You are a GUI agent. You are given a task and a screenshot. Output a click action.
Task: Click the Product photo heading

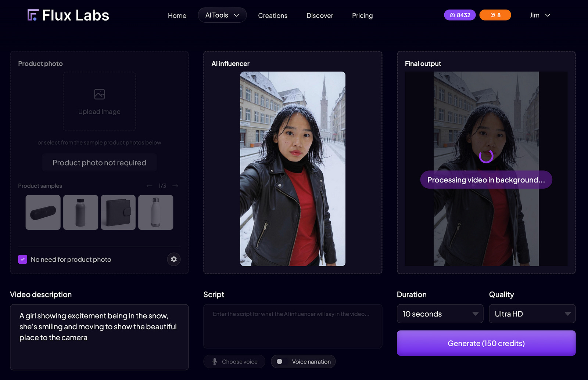click(40, 64)
